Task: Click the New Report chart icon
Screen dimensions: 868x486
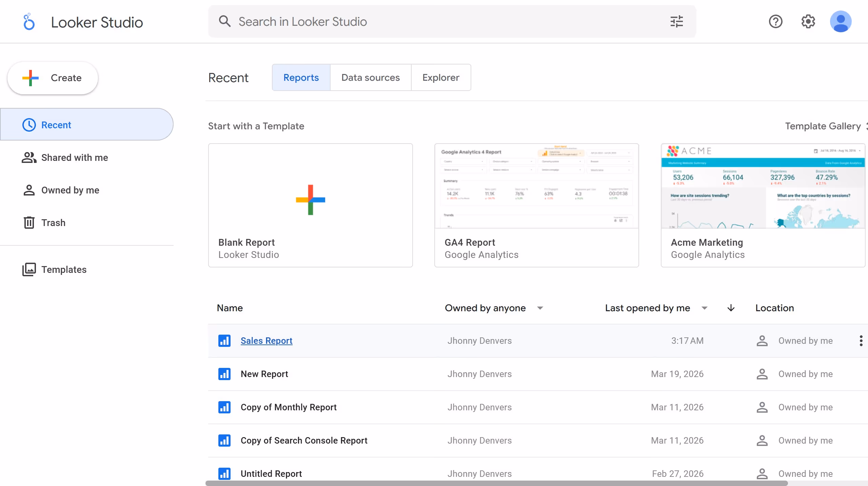Action: click(224, 374)
